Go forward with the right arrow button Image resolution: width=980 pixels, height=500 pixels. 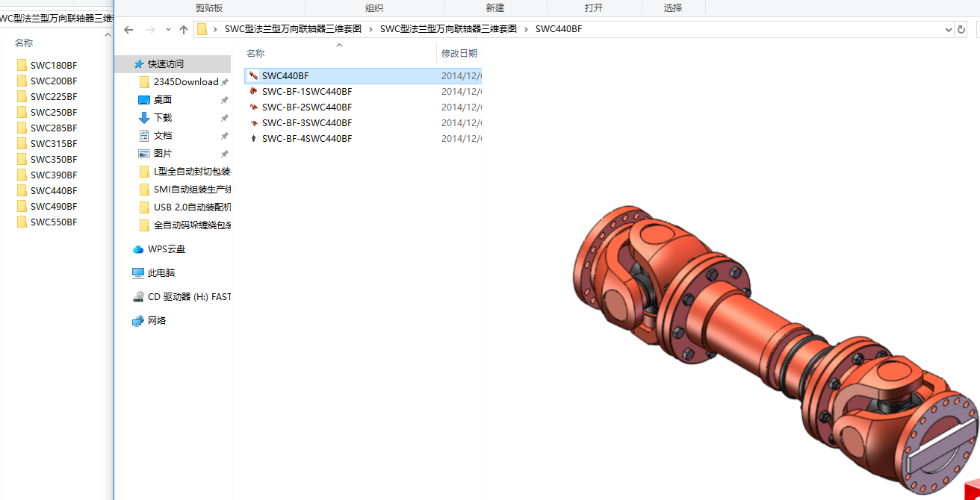[x=150, y=30]
